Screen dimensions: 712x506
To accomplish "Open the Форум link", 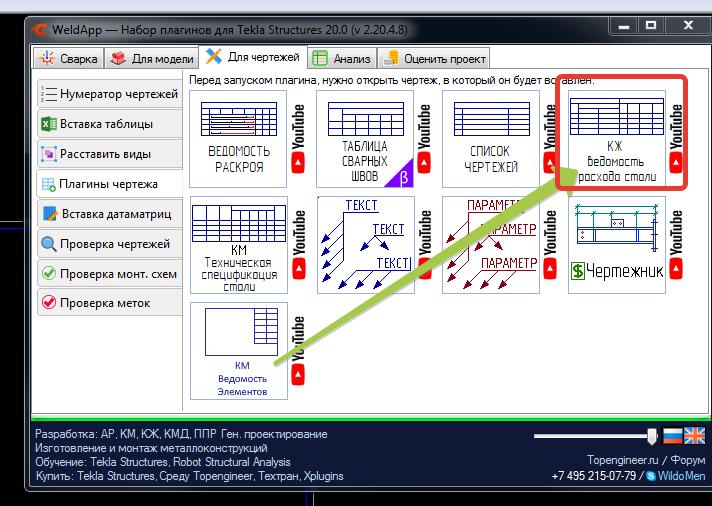I will pos(687,460).
